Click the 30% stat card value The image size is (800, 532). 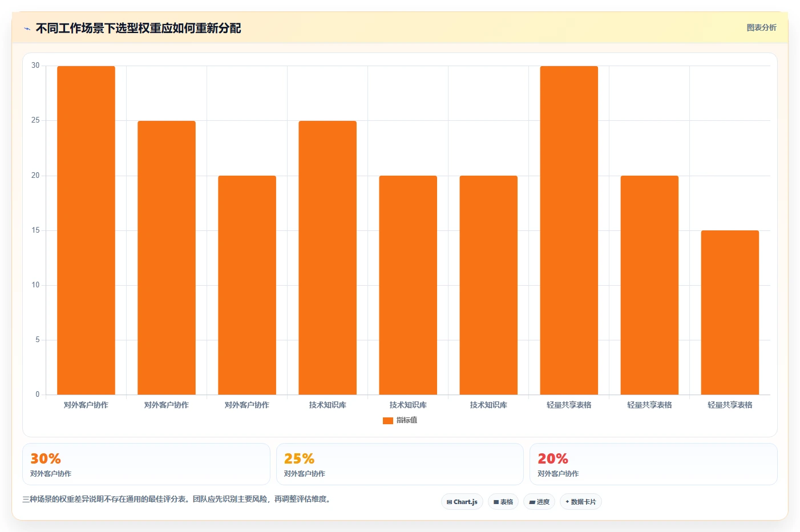coord(46,458)
